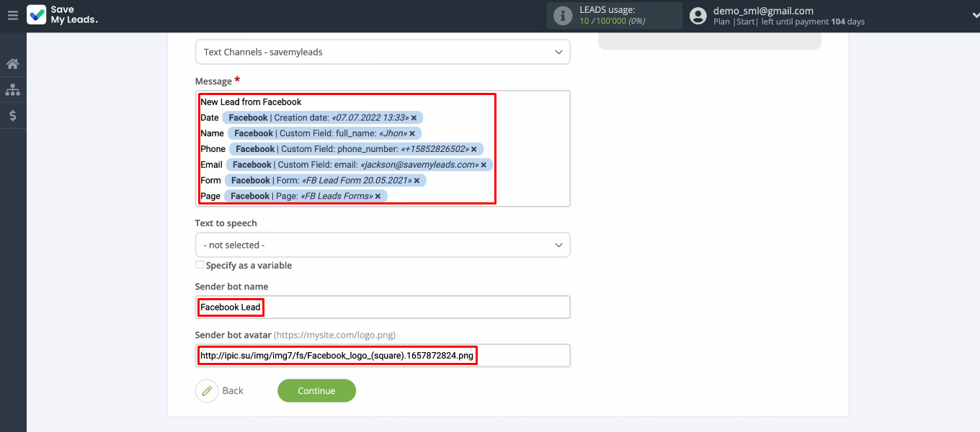This screenshot has width=980, height=432.
Task: Click the Sender bot name field
Action: [383, 307]
